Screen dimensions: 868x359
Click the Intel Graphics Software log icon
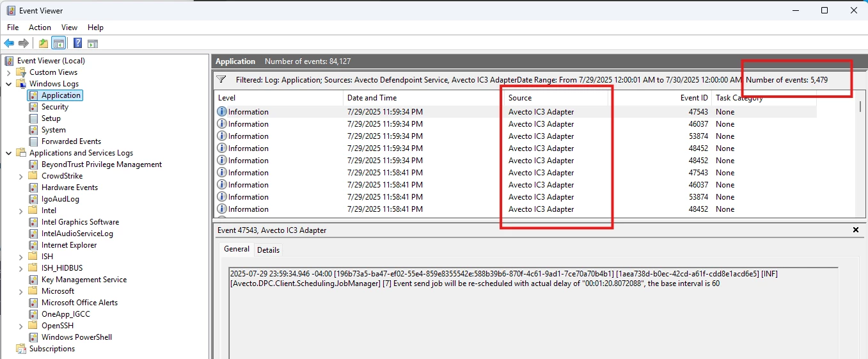coord(34,222)
